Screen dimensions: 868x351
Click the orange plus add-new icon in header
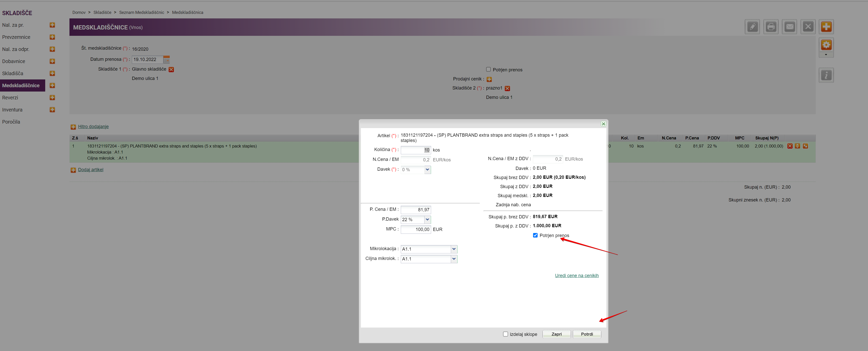point(826,26)
